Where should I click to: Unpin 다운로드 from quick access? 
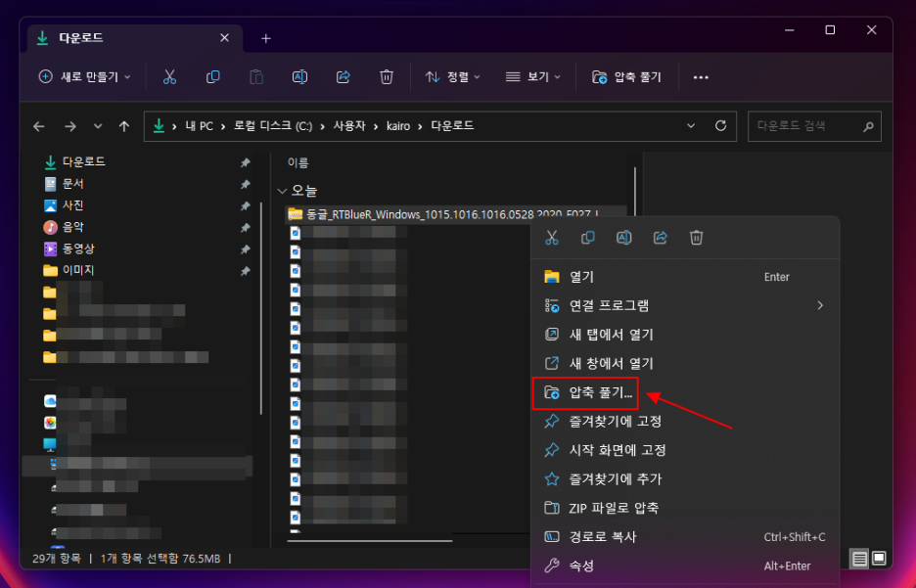pos(246,162)
